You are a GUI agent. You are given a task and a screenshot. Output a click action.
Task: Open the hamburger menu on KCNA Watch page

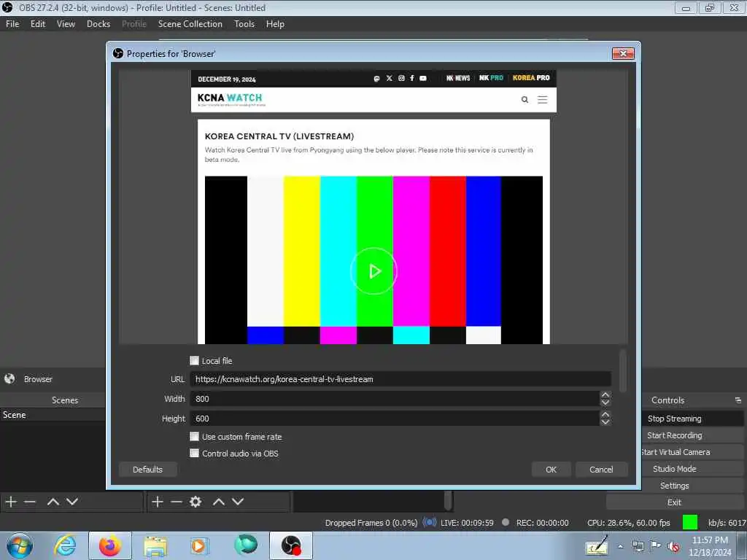542,99
